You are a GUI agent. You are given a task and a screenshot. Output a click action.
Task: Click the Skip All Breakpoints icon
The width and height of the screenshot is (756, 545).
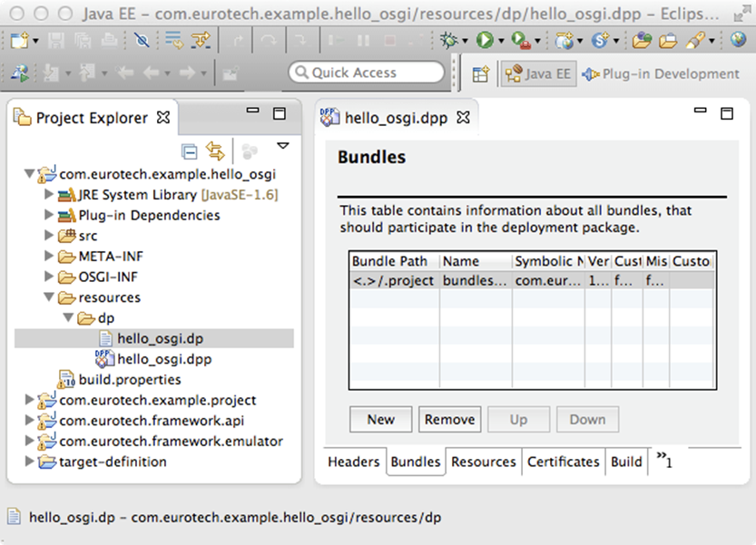click(141, 40)
